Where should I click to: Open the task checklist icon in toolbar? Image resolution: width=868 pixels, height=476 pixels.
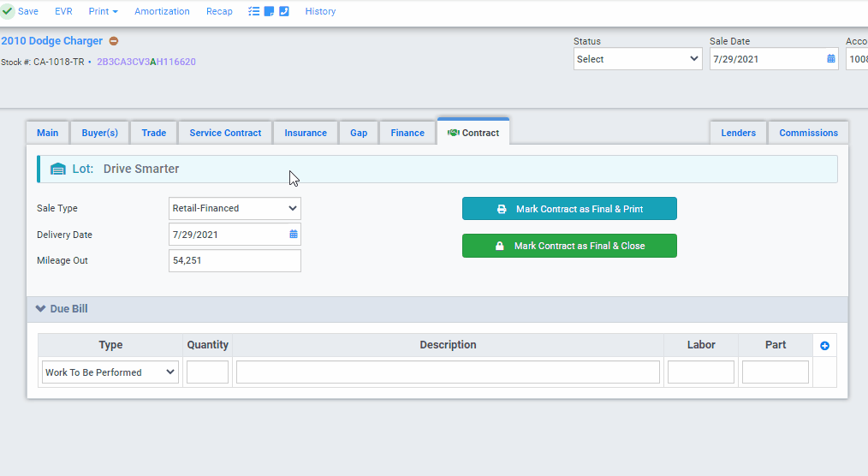click(253, 11)
